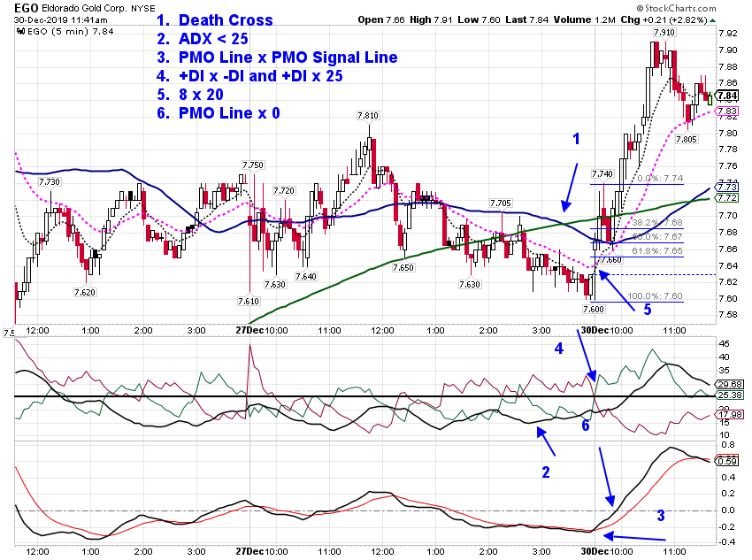Select the Low 7.60 readout in header
The width and height of the screenshot is (752, 560).
click(479, 19)
